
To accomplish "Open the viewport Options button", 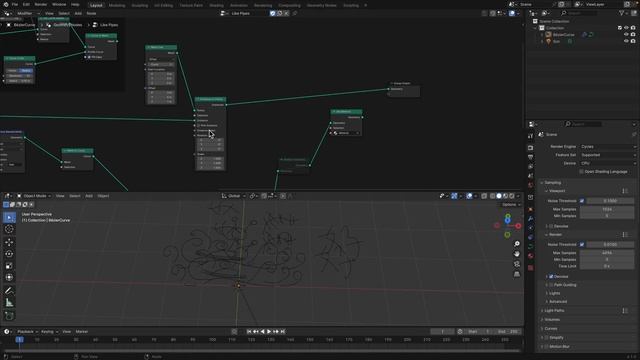I will pyautogui.click(x=511, y=204).
